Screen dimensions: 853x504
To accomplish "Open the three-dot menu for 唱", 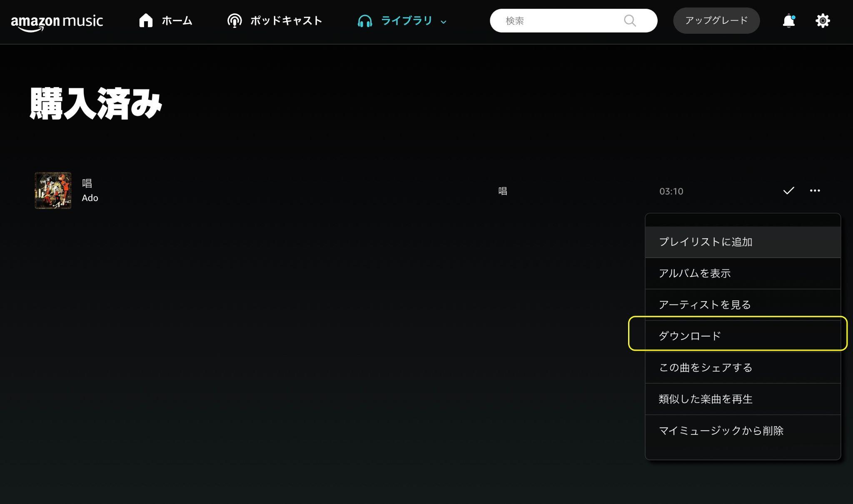I will pyautogui.click(x=815, y=191).
